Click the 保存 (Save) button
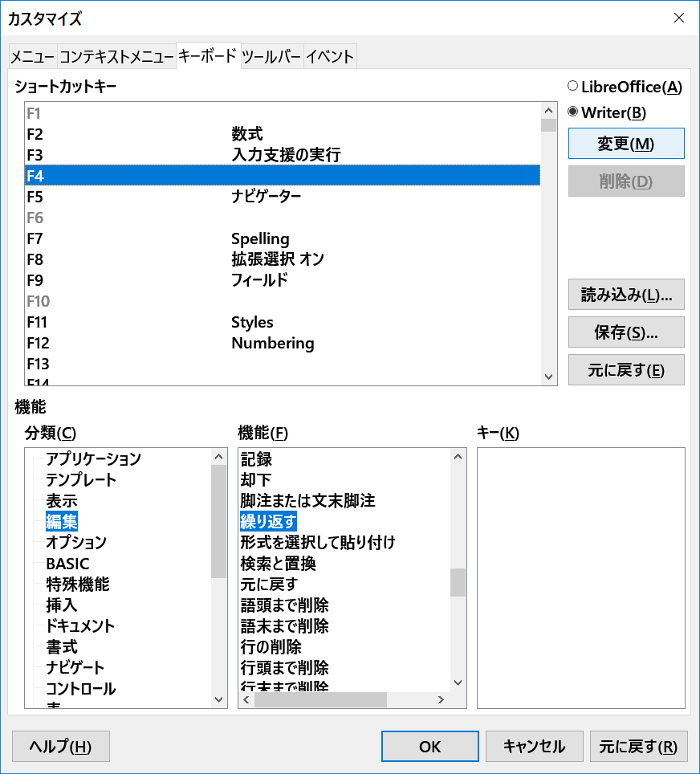The height and width of the screenshot is (774, 700). [x=626, y=332]
